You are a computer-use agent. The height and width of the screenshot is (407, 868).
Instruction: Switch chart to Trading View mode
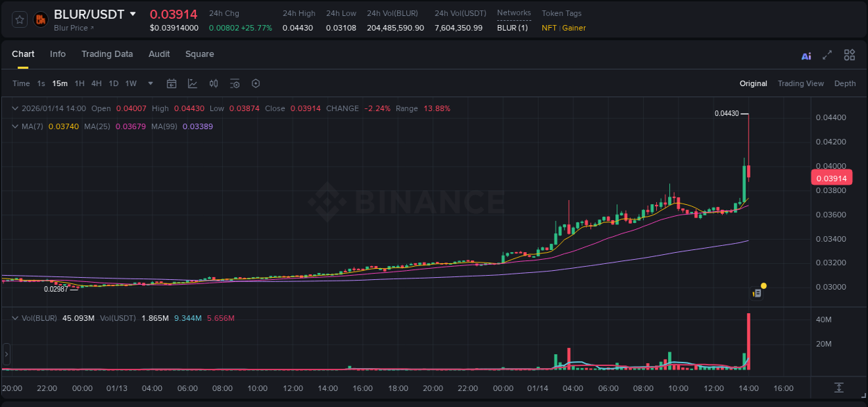[x=801, y=83]
